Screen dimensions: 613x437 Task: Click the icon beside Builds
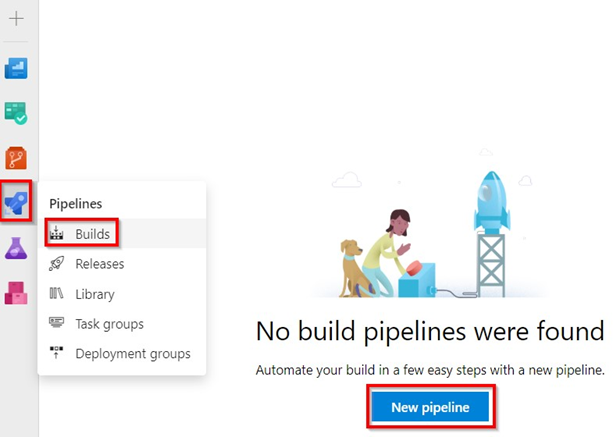pyautogui.click(x=56, y=234)
